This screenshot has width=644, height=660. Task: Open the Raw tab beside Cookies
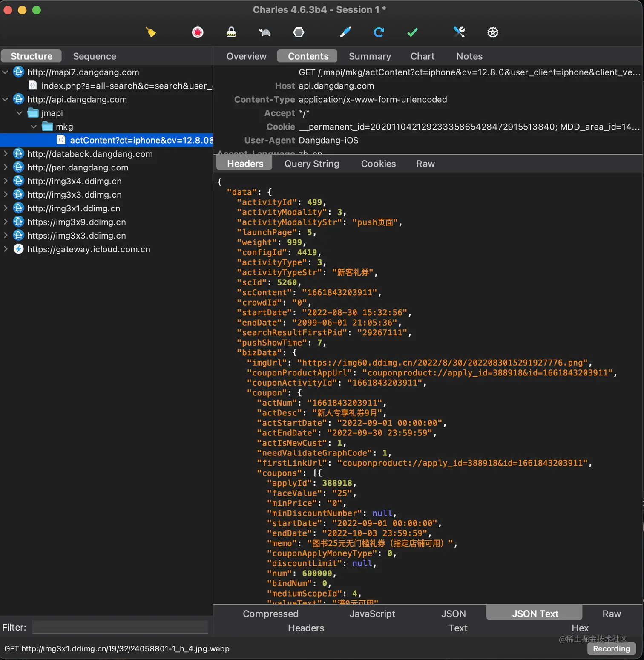pos(425,164)
